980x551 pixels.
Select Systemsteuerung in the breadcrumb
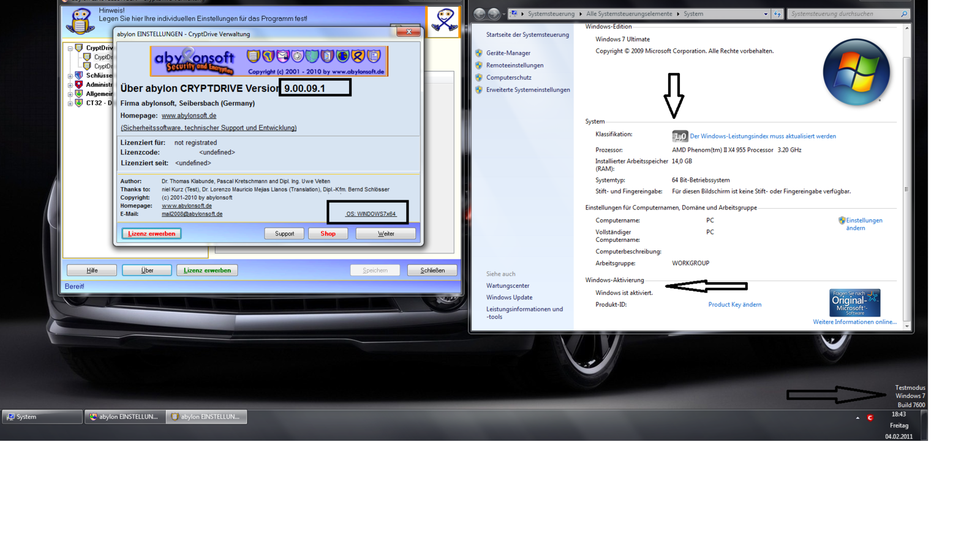pyautogui.click(x=551, y=13)
